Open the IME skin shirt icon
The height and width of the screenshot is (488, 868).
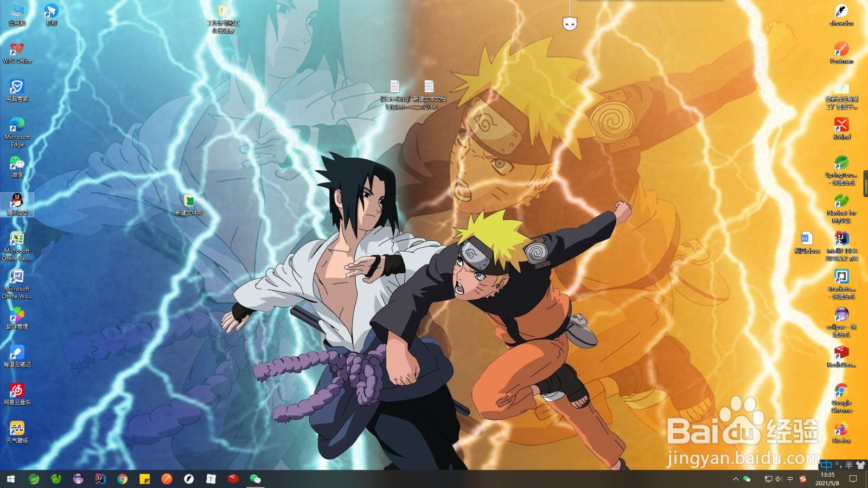860,465
